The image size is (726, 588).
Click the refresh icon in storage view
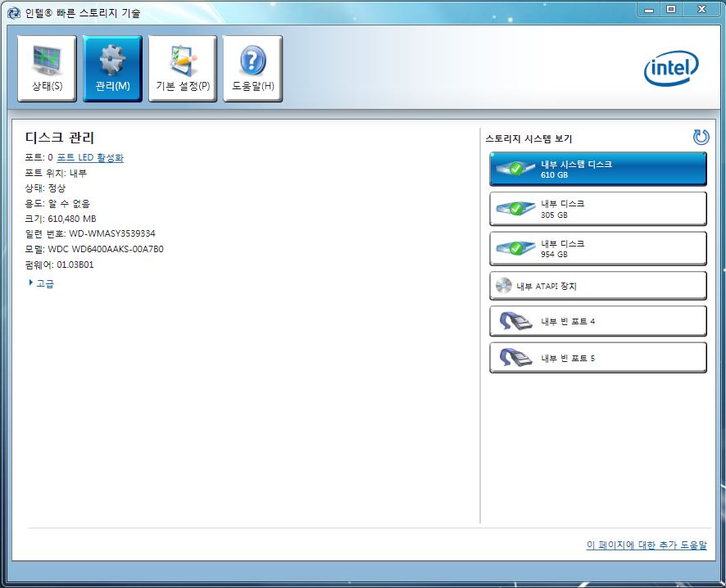pyautogui.click(x=701, y=137)
